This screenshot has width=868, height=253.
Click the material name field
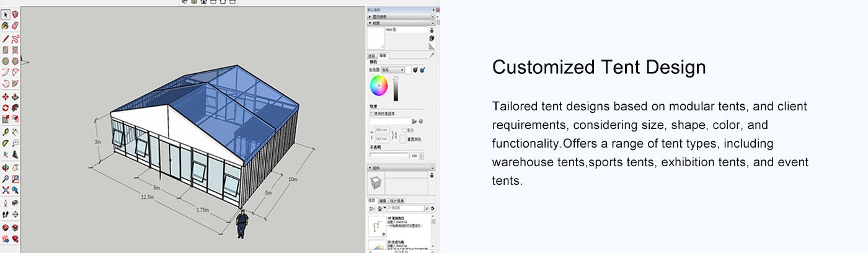coord(405,30)
